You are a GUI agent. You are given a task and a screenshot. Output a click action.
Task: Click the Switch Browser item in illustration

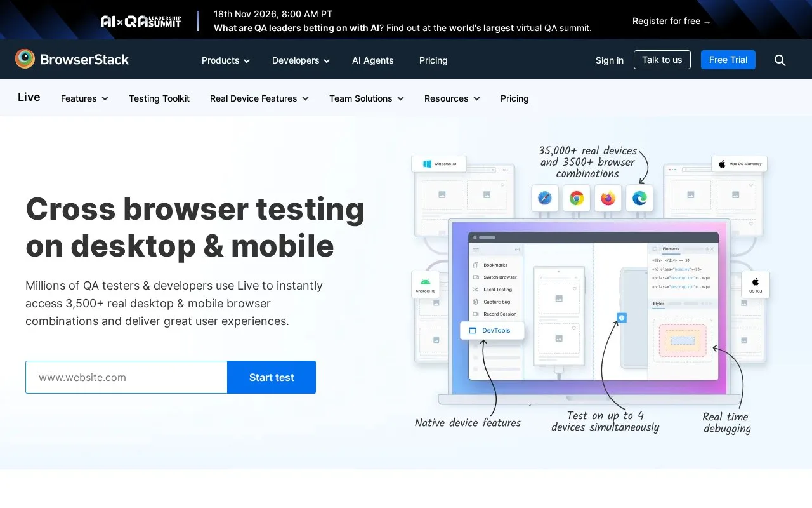(x=495, y=277)
